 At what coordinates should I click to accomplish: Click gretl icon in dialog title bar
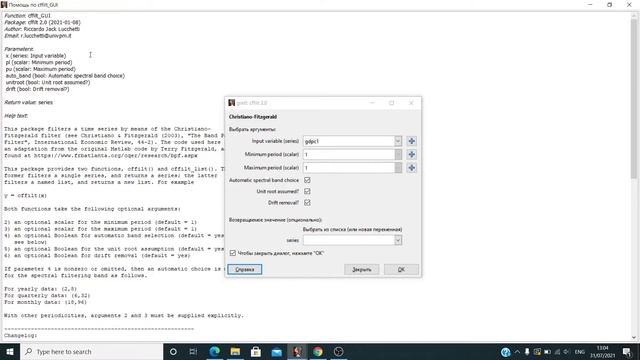(x=231, y=103)
